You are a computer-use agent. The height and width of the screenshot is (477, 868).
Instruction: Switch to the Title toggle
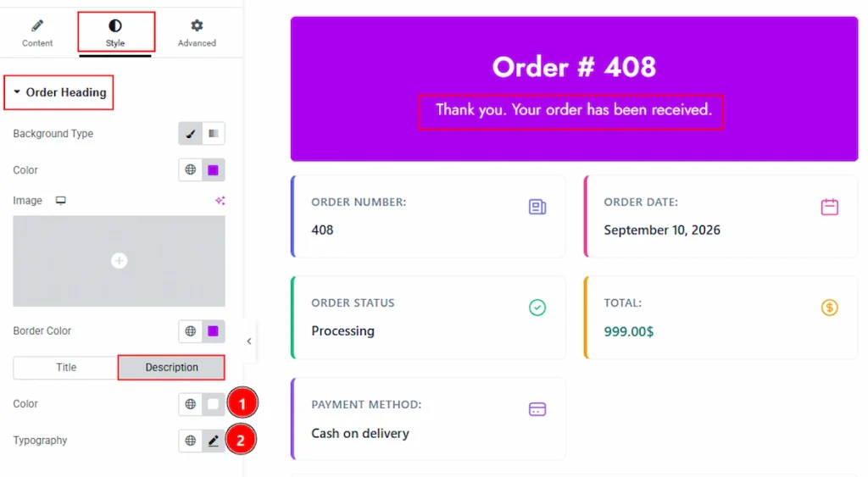pyautogui.click(x=66, y=368)
